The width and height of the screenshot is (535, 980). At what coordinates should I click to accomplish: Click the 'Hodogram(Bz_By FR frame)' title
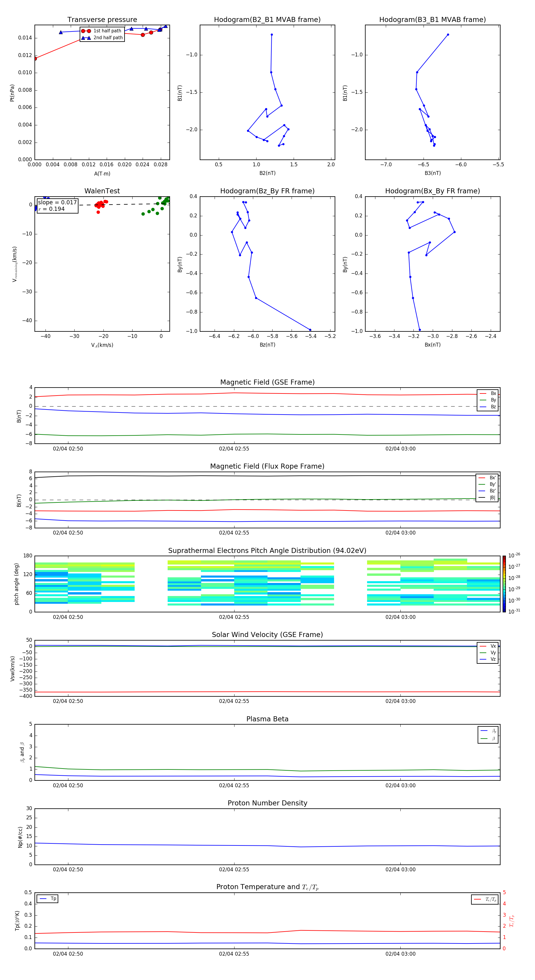(267, 191)
